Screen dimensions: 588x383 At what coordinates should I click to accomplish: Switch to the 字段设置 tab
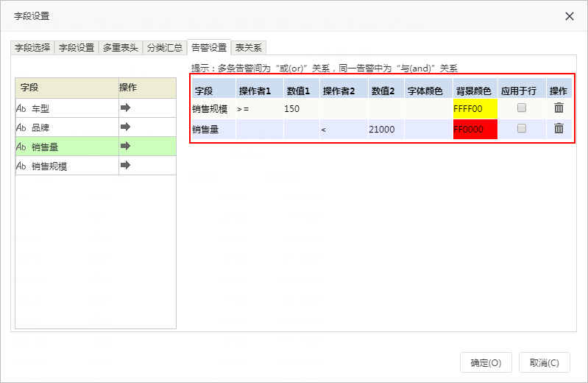77,48
